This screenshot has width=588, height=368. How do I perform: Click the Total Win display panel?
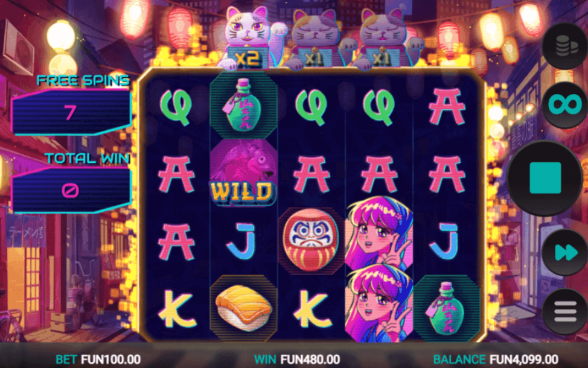click(72, 191)
